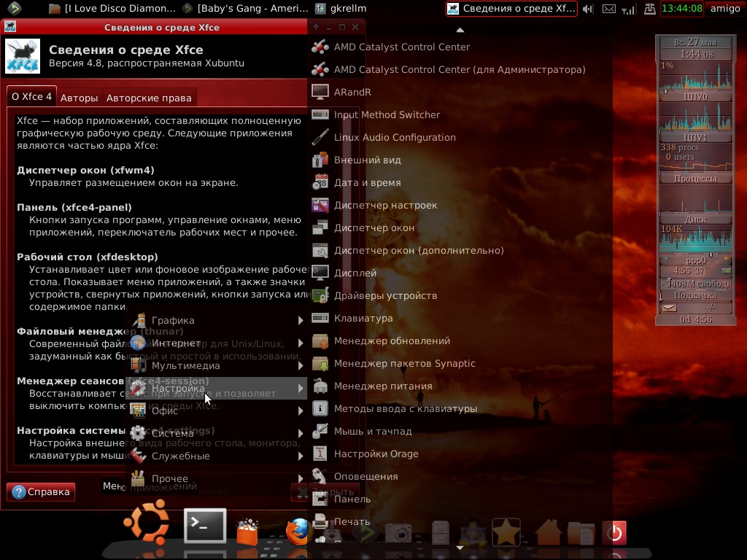Click the volume speaker icon in the panel
The image size is (747, 560).
[x=588, y=9]
